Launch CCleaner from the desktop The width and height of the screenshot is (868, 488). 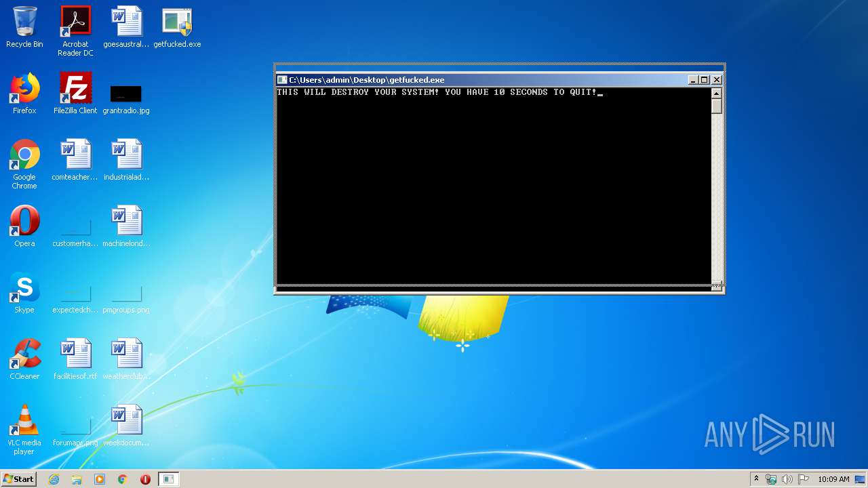[24, 359]
